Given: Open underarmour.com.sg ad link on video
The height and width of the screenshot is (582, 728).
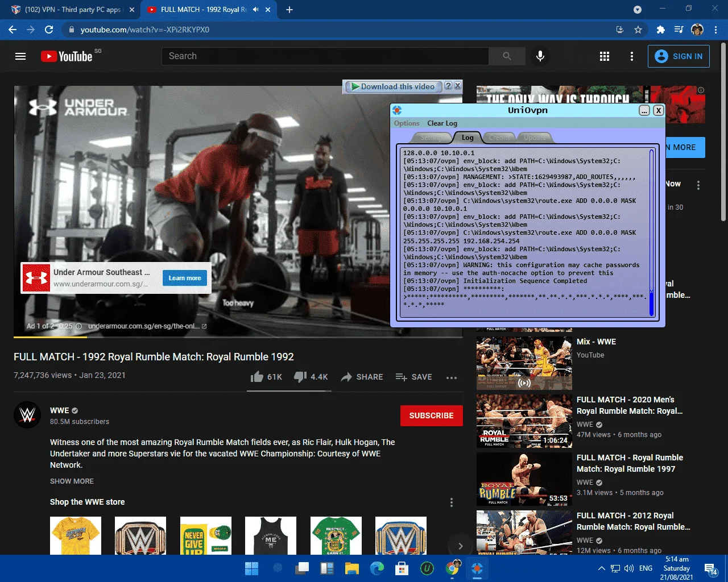Looking at the screenshot, I should point(147,326).
